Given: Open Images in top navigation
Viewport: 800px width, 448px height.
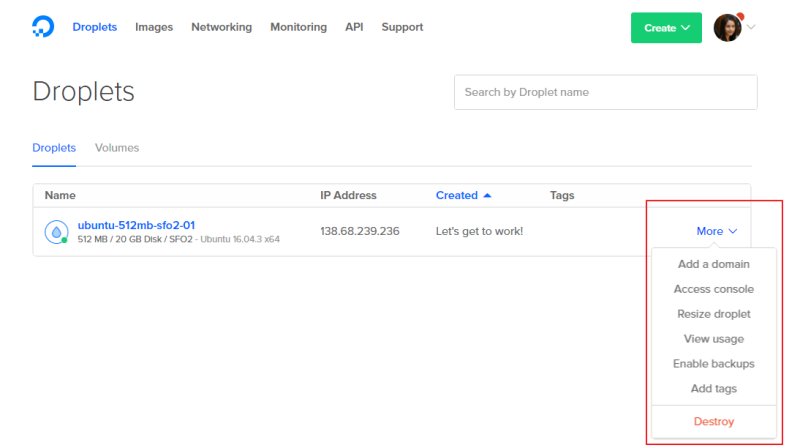Looking at the screenshot, I should (154, 27).
